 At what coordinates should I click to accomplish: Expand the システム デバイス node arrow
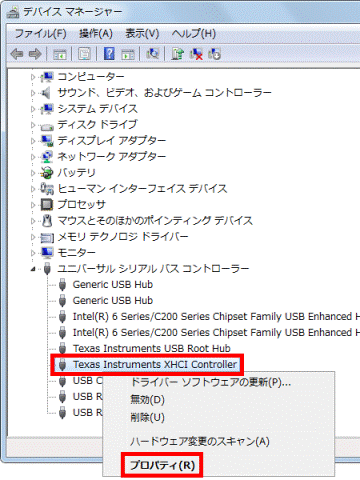point(33,109)
